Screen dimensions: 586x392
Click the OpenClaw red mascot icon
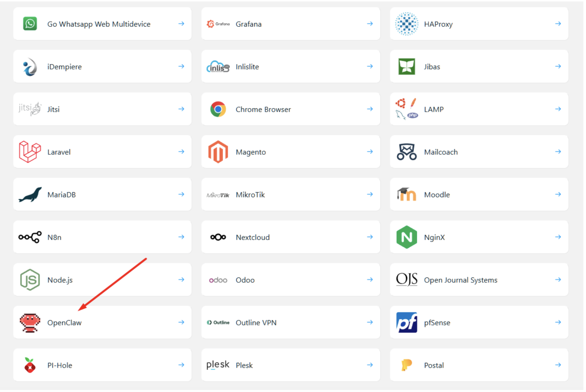click(30, 322)
